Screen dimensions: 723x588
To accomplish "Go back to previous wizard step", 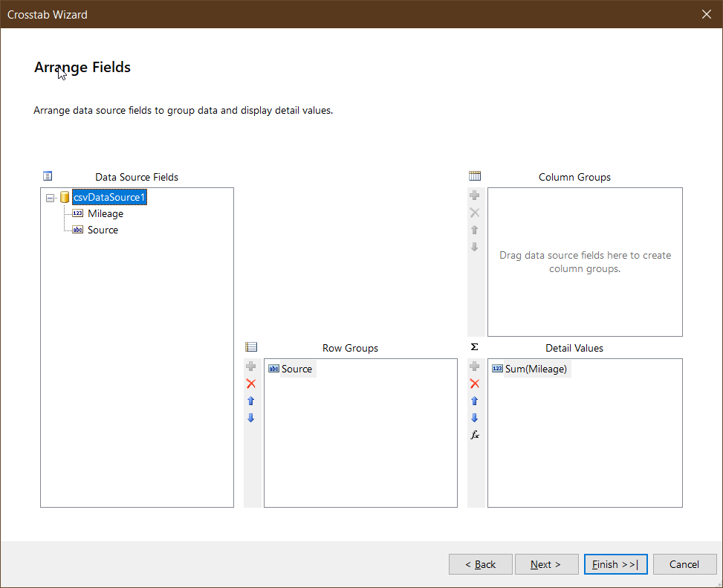I will click(x=480, y=564).
